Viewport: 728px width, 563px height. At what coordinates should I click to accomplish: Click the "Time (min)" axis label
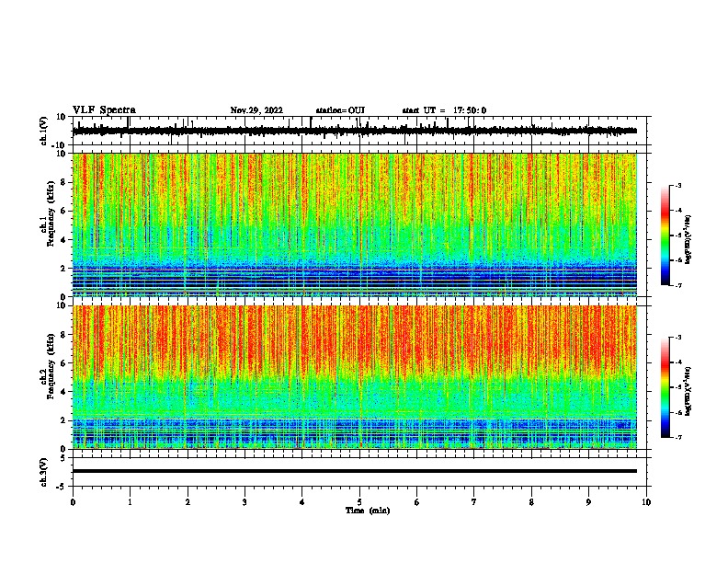click(368, 511)
